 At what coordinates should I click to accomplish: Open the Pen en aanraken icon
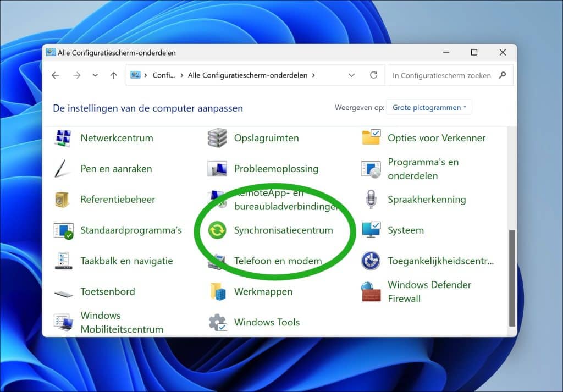[x=61, y=169]
